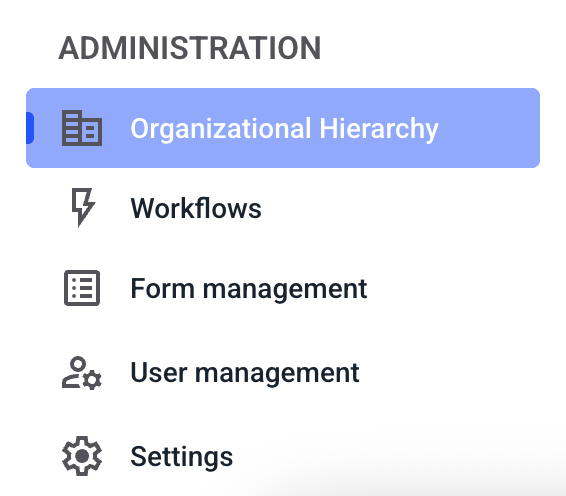566x496 pixels.
Task: Click the small gear on User management icon
Action: point(93,380)
